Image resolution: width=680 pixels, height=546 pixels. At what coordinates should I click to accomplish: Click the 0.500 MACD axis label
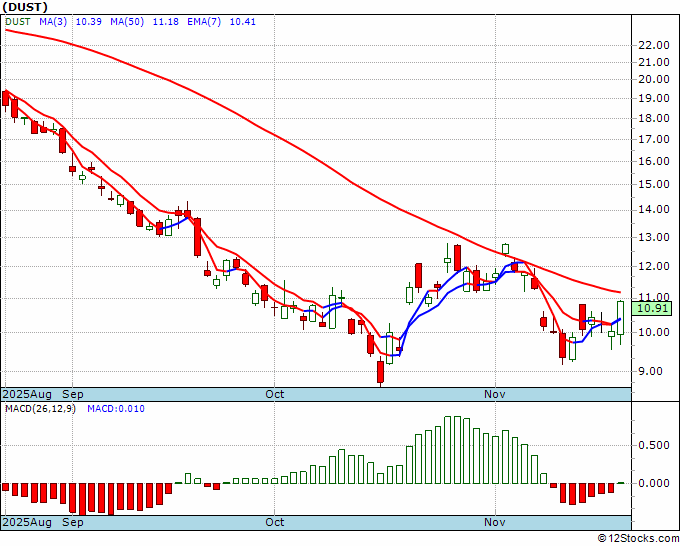tap(654, 446)
